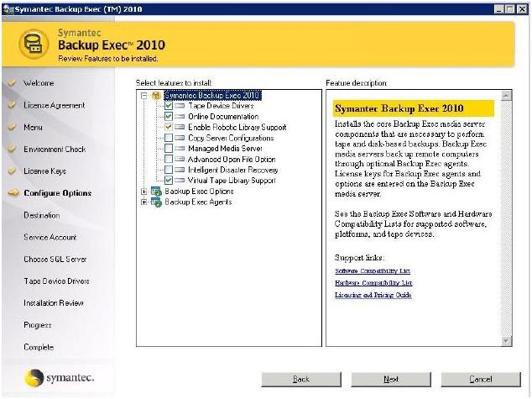Click the checkmark icon next to Menu step
This screenshot has width=532, height=399.
click(12, 127)
